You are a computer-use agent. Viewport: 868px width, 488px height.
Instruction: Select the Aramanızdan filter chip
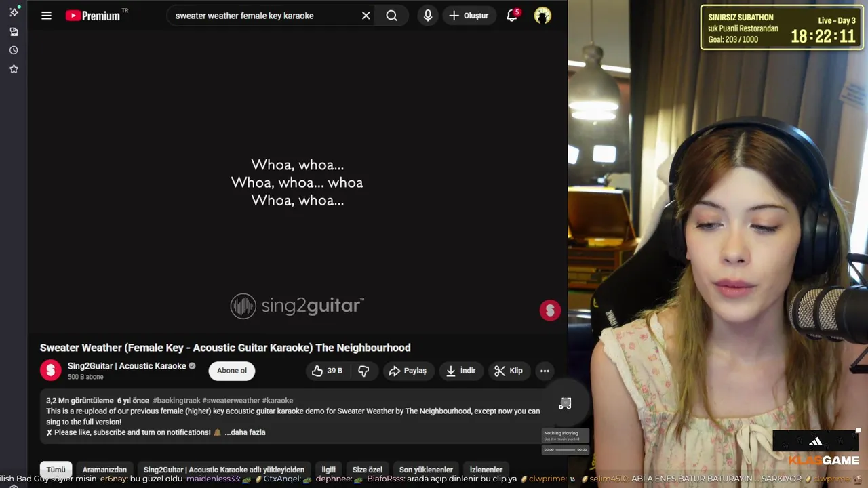coord(104,470)
